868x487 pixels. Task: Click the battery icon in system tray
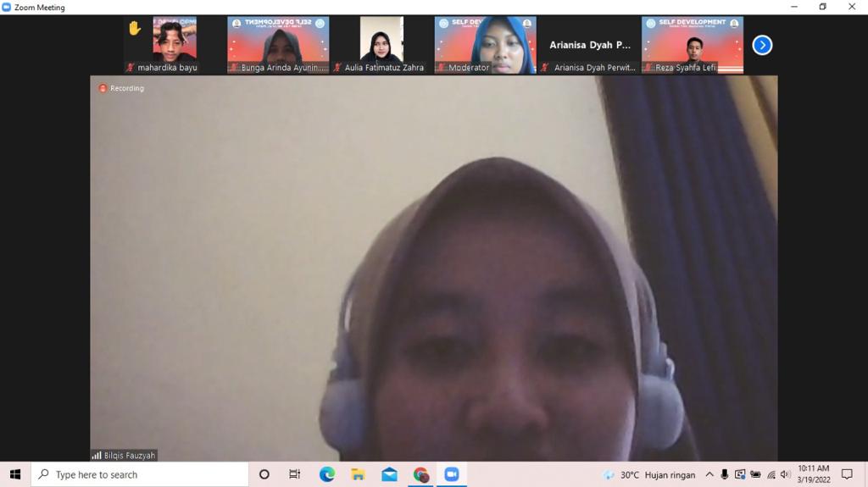tap(755, 475)
